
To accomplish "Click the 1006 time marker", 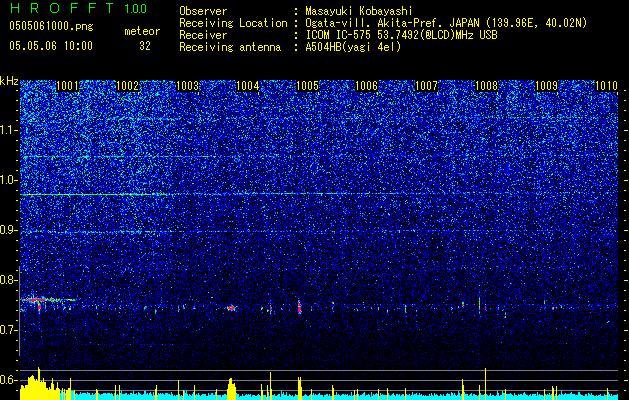I will (x=367, y=86).
